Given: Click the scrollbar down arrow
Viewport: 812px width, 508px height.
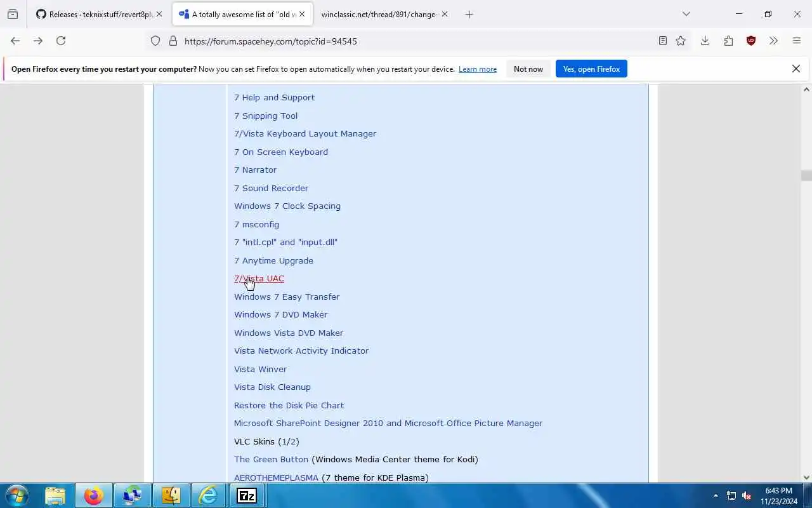Looking at the screenshot, I should [x=806, y=478].
